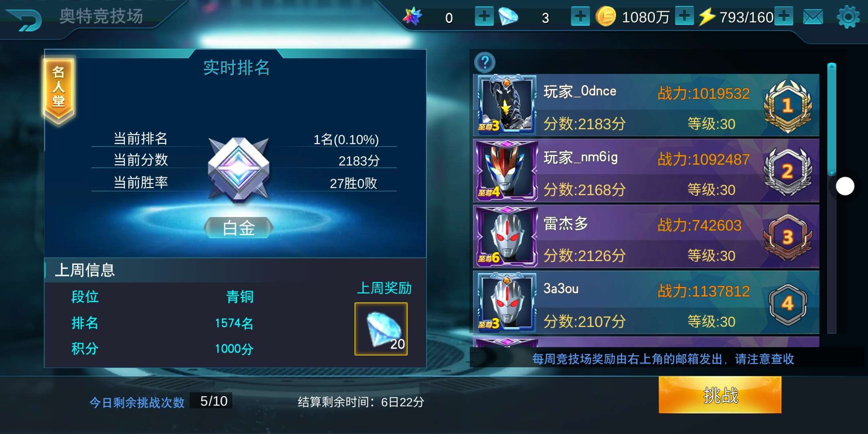Select player 雷杰多 ranked third

point(646,237)
